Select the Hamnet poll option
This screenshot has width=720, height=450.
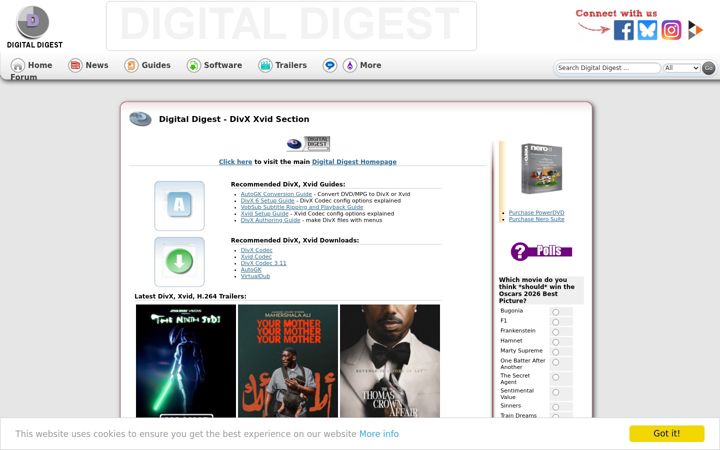(556, 343)
